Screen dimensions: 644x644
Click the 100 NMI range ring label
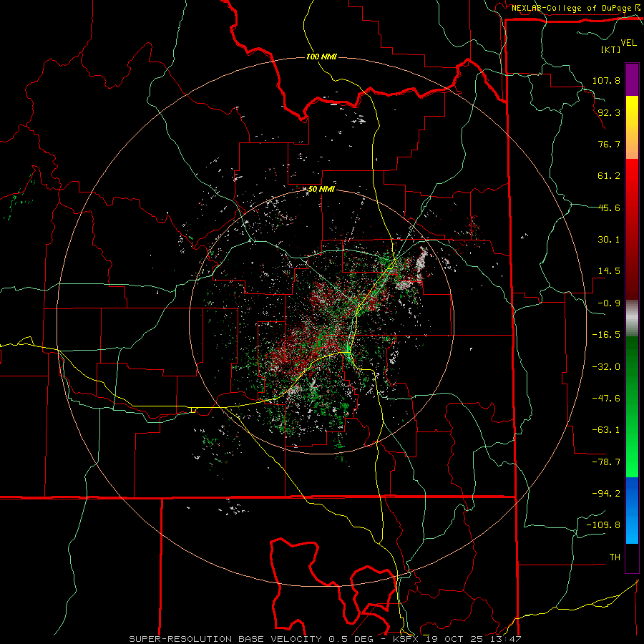tap(321, 57)
